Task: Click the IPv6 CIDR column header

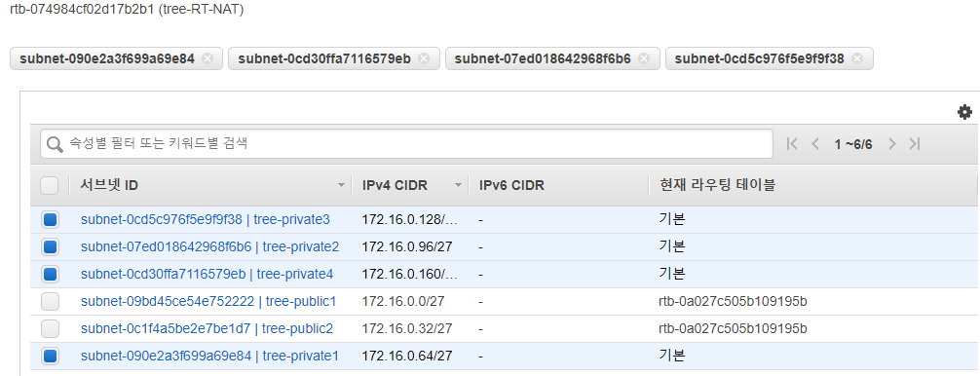Action: coord(511,185)
